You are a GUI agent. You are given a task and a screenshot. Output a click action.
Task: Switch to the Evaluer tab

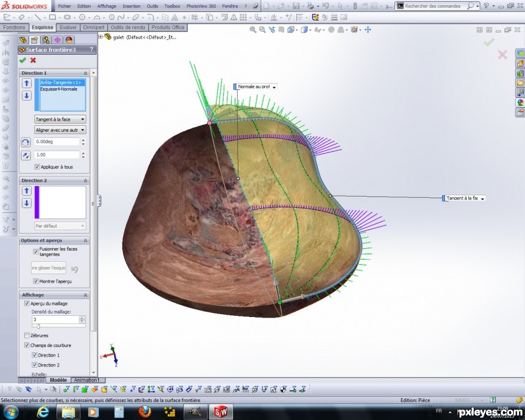(x=68, y=28)
